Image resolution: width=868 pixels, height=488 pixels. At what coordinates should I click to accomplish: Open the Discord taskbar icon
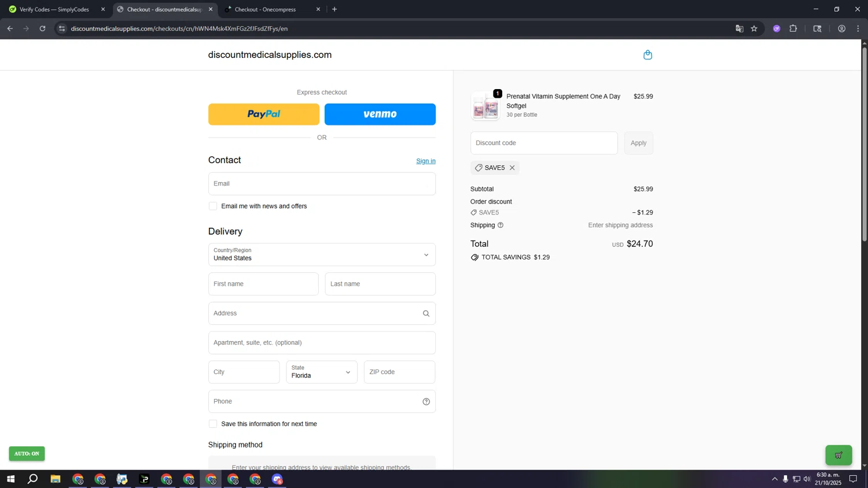pos(278,479)
